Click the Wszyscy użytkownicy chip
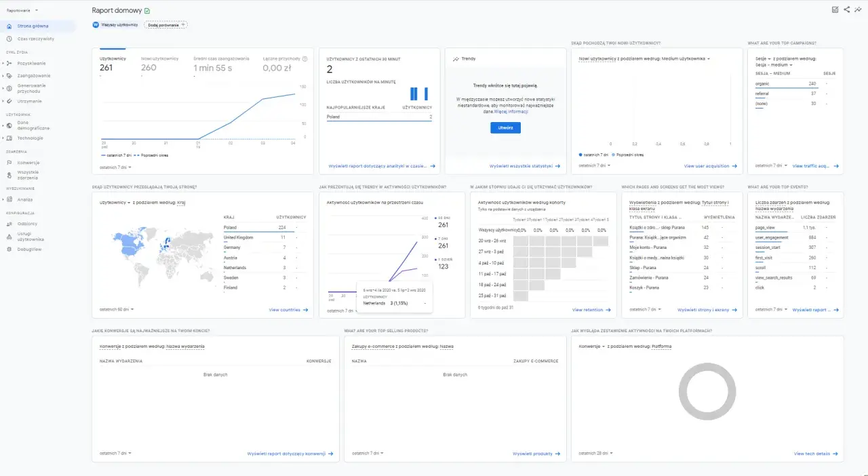This screenshot has width=868, height=476. [x=115, y=24]
